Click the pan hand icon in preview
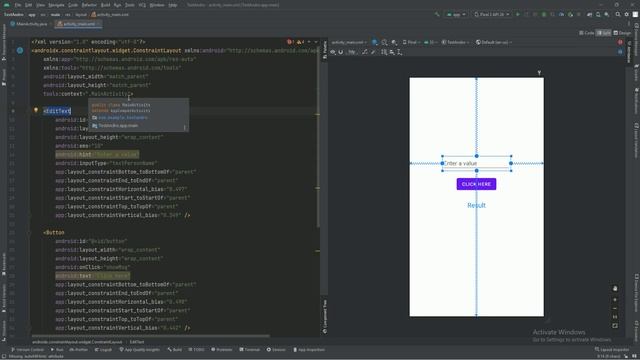This screenshot has width=640, height=360. point(615,289)
